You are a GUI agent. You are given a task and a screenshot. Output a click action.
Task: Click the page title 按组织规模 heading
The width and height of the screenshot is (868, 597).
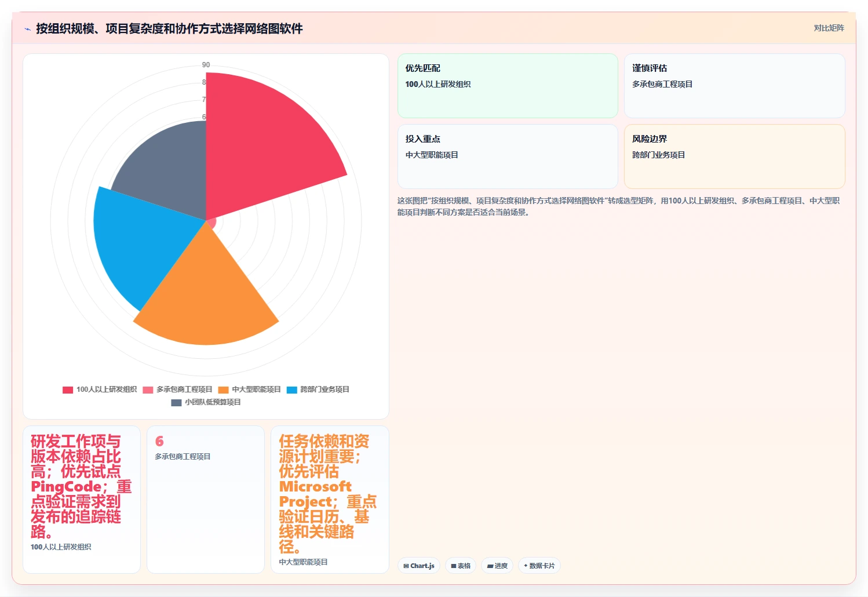(x=169, y=28)
